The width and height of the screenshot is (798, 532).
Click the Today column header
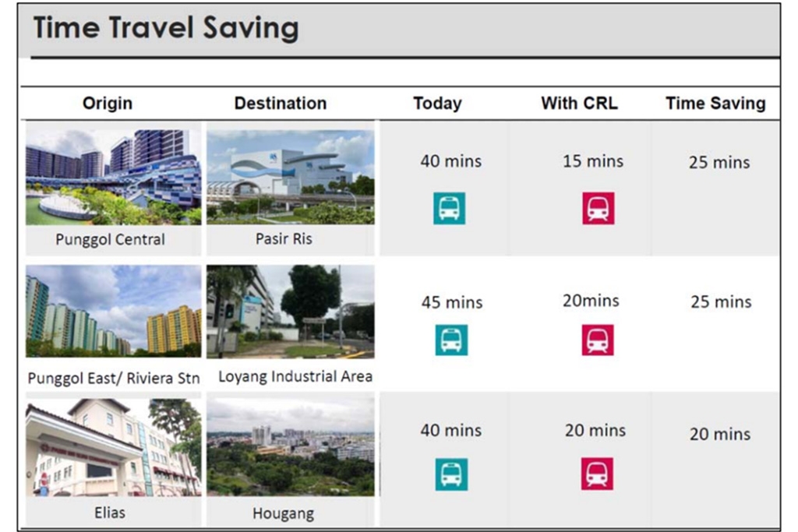pyautogui.click(x=438, y=104)
